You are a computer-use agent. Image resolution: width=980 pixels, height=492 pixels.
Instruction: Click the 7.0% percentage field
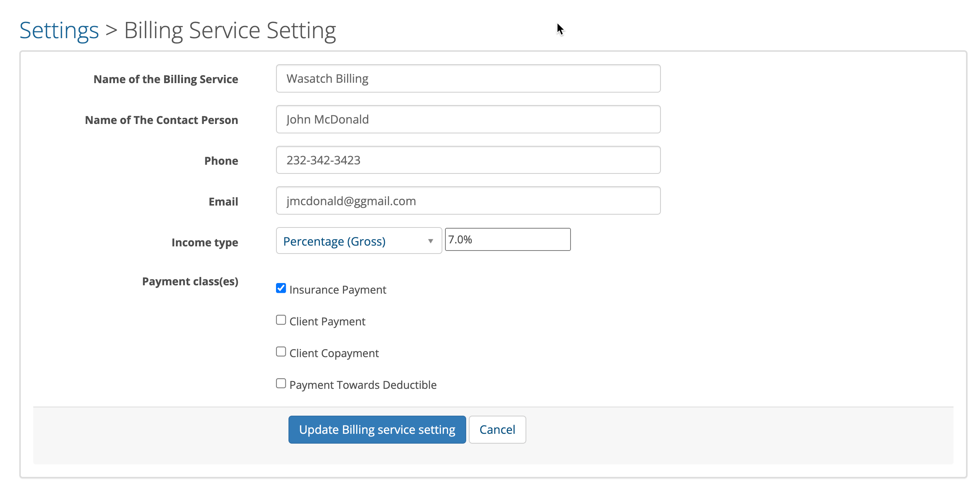coord(507,240)
